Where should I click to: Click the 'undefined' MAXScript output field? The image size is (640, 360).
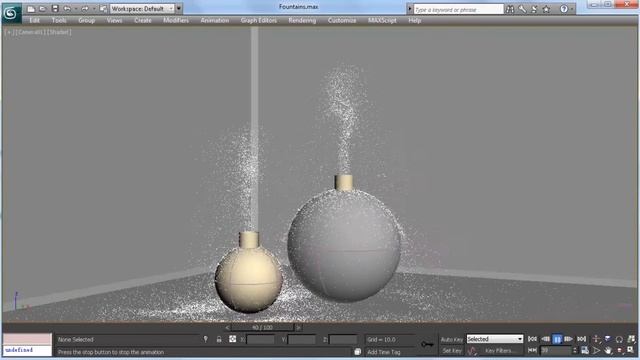point(27,351)
